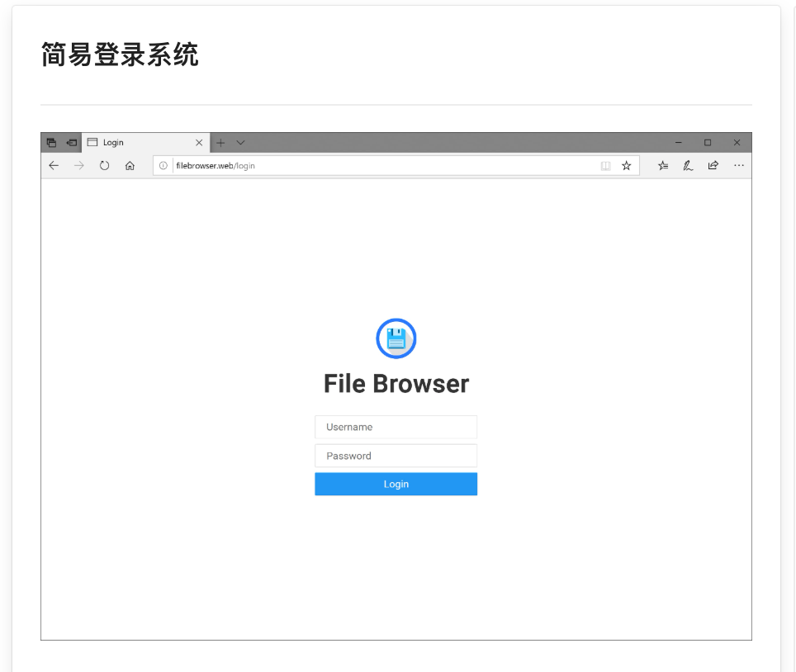Click the Password input field
Image resolution: width=796 pixels, height=672 pixels.
(x=396, y=456)
